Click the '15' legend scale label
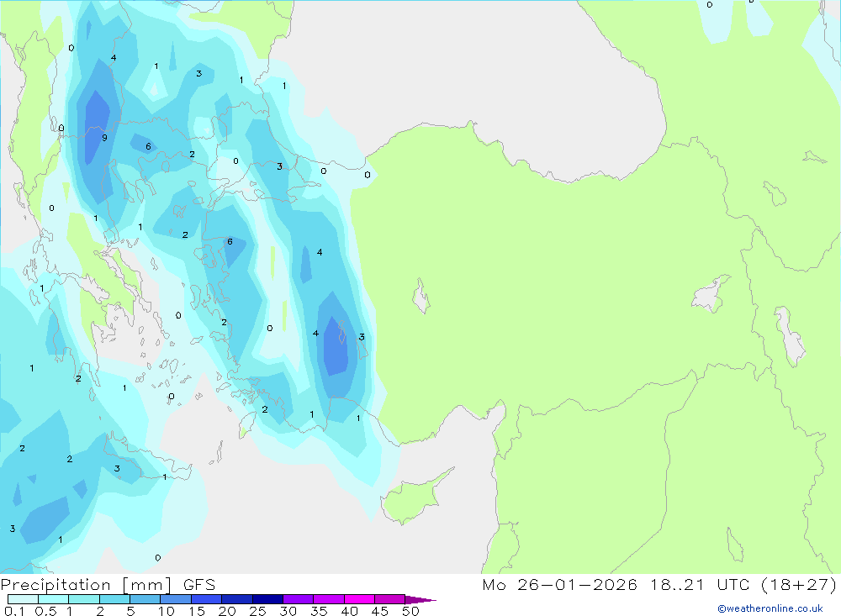The height and width of the screenshot is (616, 841). coord(197,611)
